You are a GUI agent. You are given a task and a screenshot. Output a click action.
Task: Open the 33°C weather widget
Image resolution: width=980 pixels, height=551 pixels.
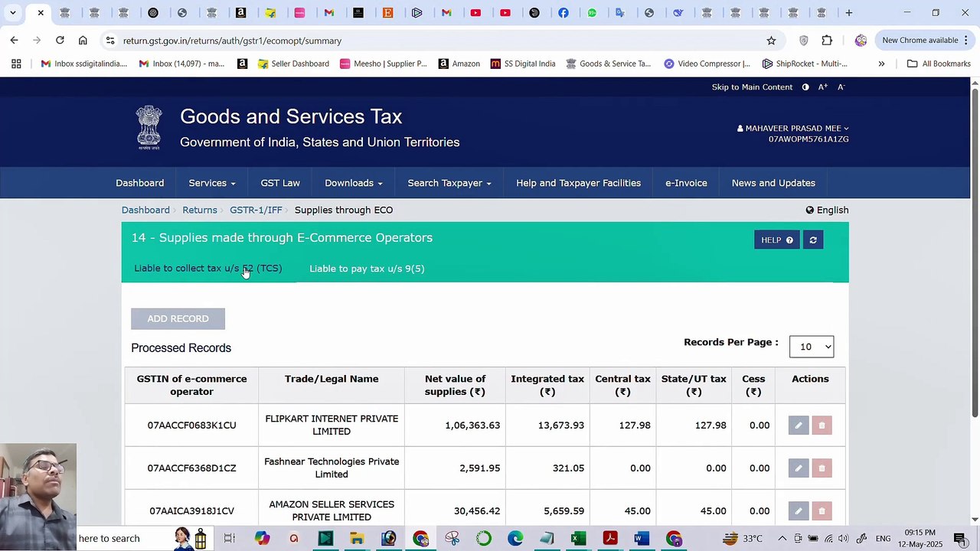click(x=743, y=539)
